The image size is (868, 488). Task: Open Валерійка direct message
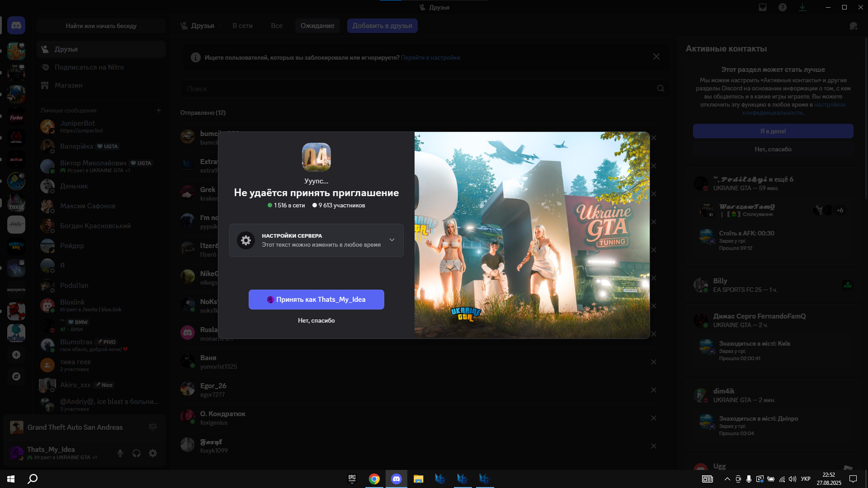(x=101, y=146)
